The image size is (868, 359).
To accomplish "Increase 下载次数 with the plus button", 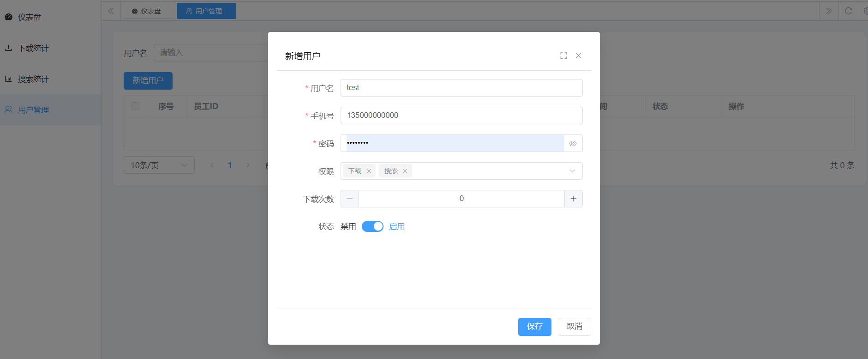I will 573,199.
